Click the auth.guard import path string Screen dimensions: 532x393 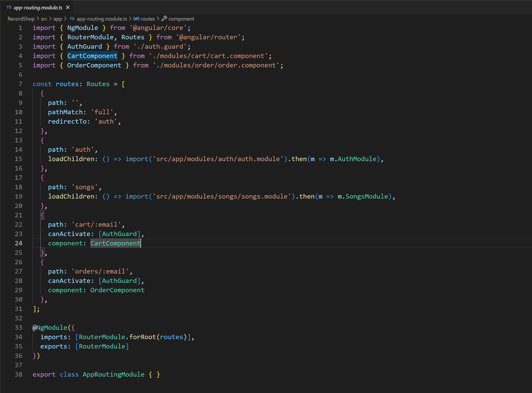(x=161, y=46)
